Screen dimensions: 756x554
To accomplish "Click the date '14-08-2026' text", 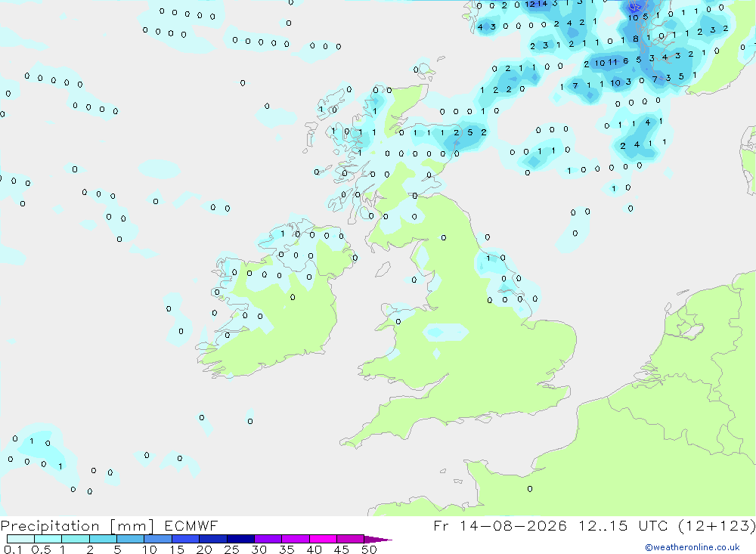I will [513, 525].
